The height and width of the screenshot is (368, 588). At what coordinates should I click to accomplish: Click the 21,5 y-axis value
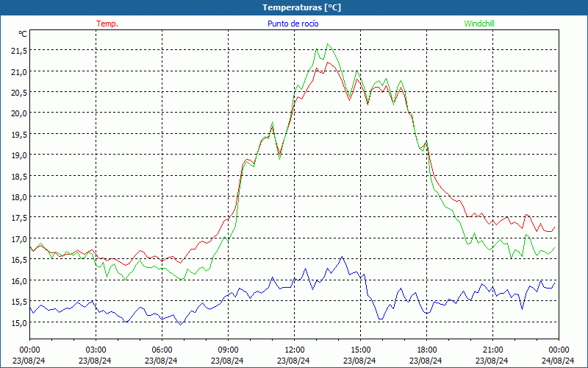pos(19,51)
